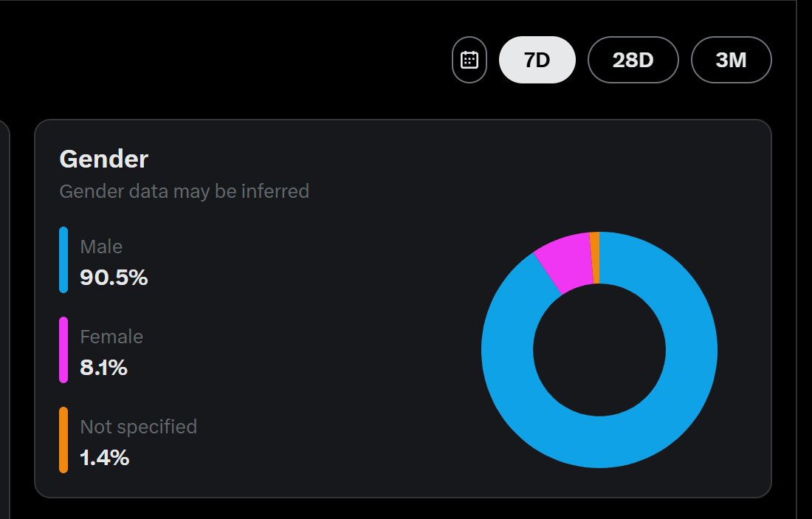Click the 90.5% Male value
812x519 pixels.
point(114,278)
